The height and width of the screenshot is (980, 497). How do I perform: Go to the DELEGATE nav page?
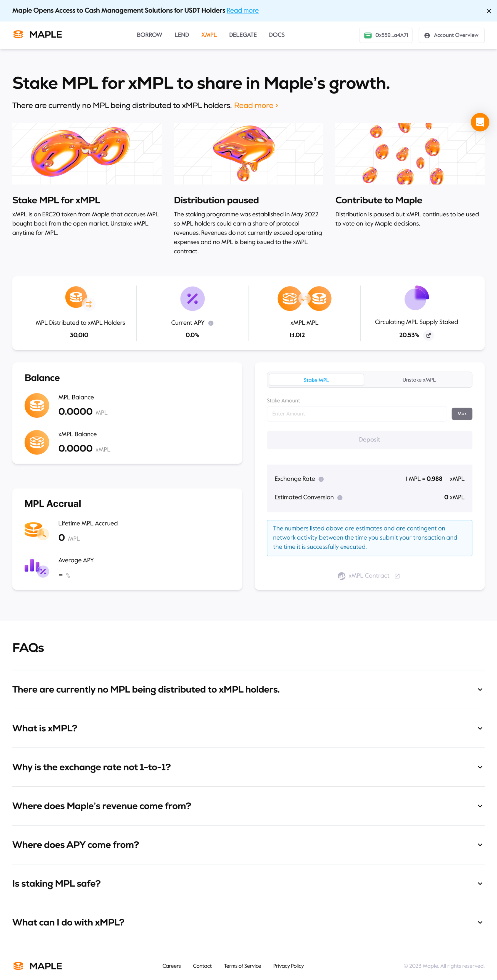[x=243, y=35]
